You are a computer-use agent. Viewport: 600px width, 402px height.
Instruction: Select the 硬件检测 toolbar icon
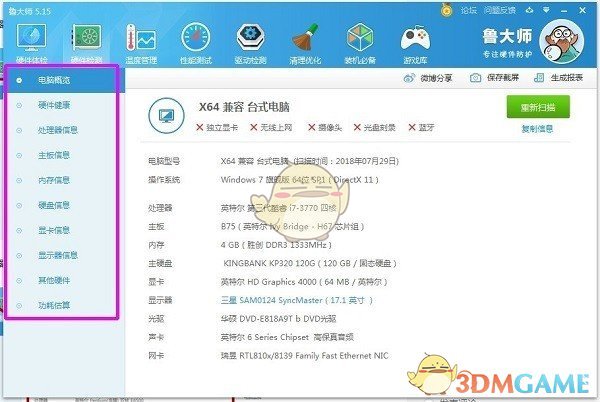(86, 43)
